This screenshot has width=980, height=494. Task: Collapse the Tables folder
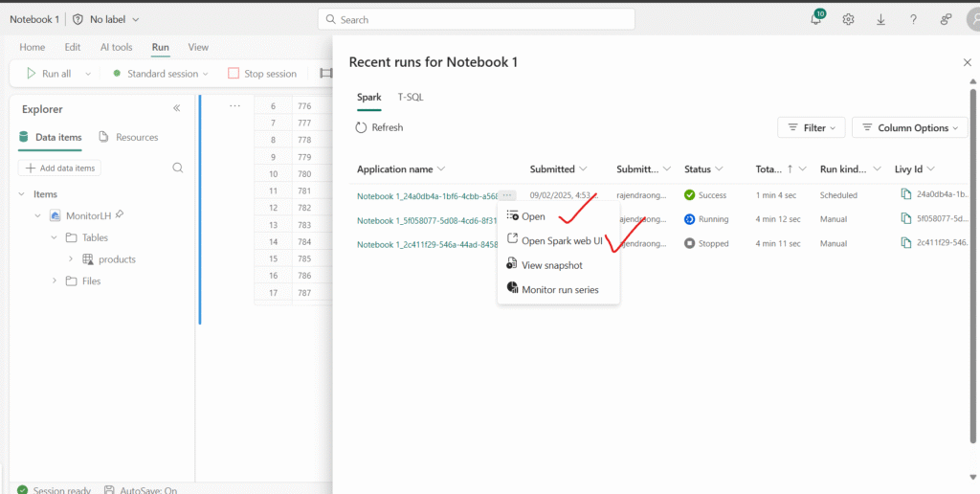[x=55, y=237]
